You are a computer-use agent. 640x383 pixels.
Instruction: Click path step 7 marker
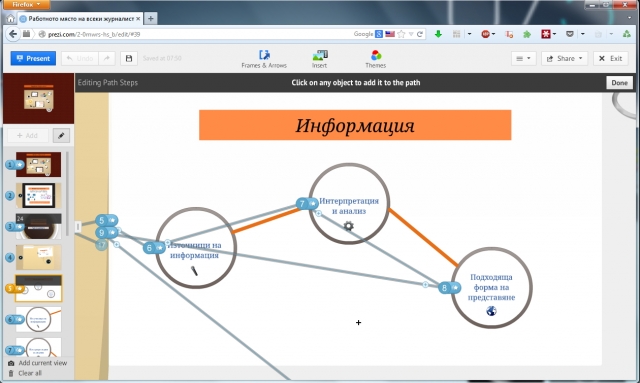[x=307, y=203]
